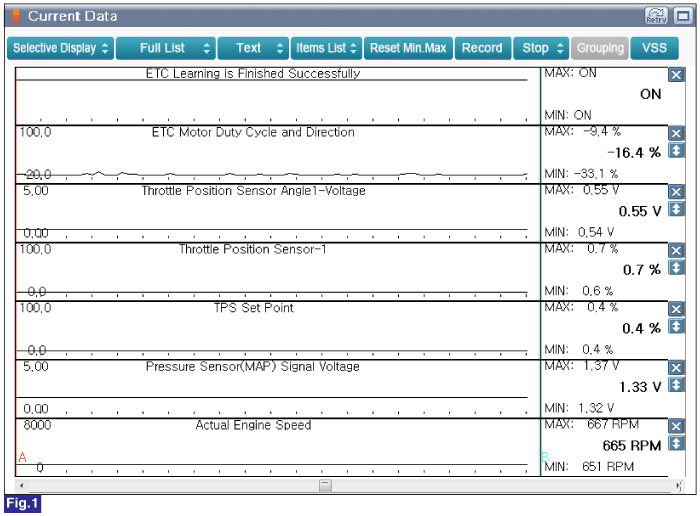Remove the ETC Learning is Finished graph
This screenshot has height=516, width=700.
[x=676, y=75]
